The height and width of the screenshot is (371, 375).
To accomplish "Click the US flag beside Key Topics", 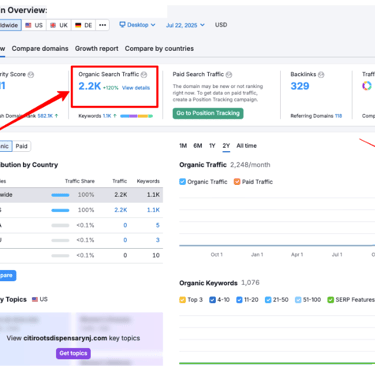I will click(35, 299).
